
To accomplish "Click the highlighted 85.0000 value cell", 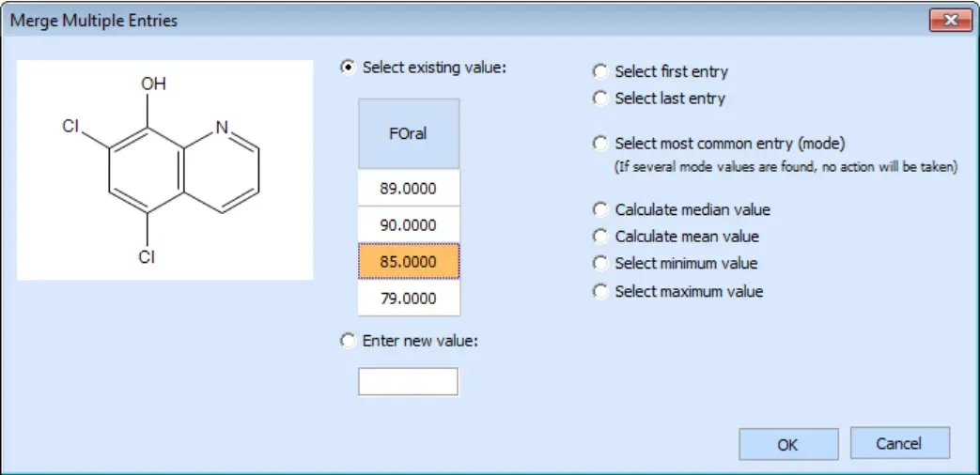I will 409,261.
